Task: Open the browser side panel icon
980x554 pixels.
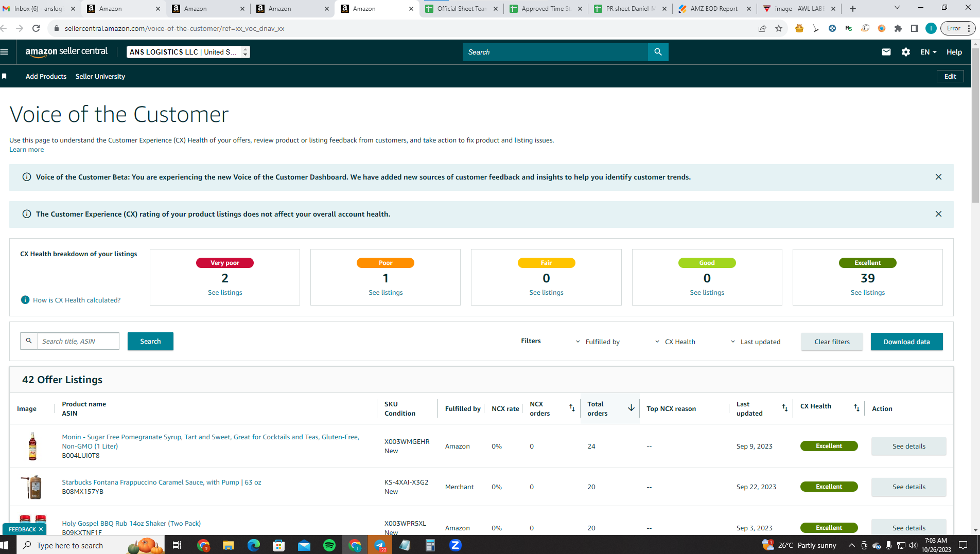Action: pos(915,28)
